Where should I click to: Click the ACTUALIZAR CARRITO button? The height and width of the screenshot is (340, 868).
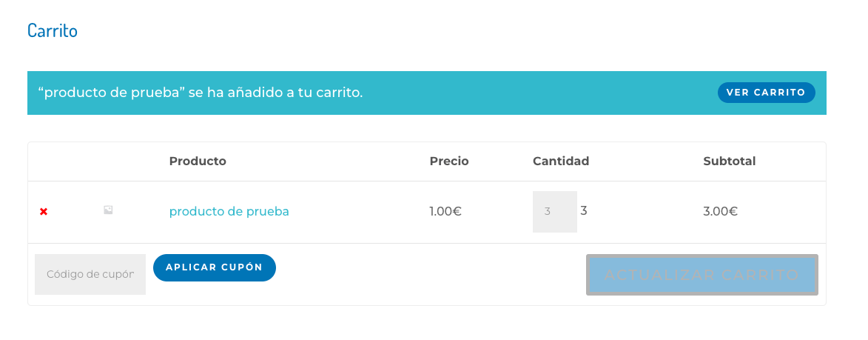(702, 275)
